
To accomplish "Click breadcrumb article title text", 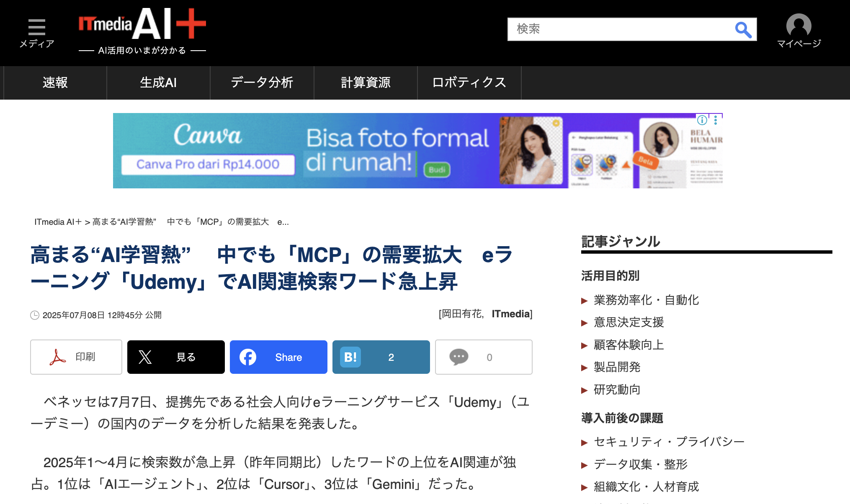I will tap(191, 222).
